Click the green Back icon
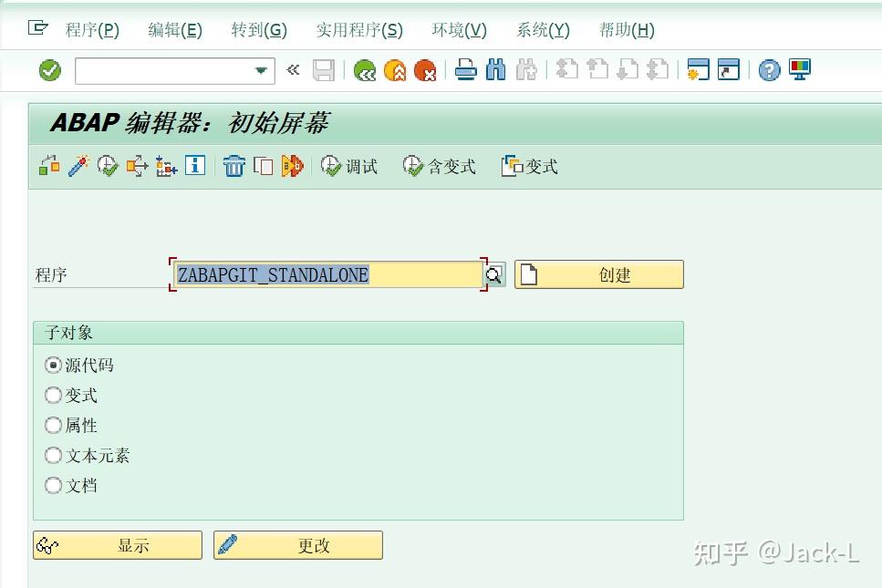Image resolution: width=882 pixels, height=588 pixels. 365,70
